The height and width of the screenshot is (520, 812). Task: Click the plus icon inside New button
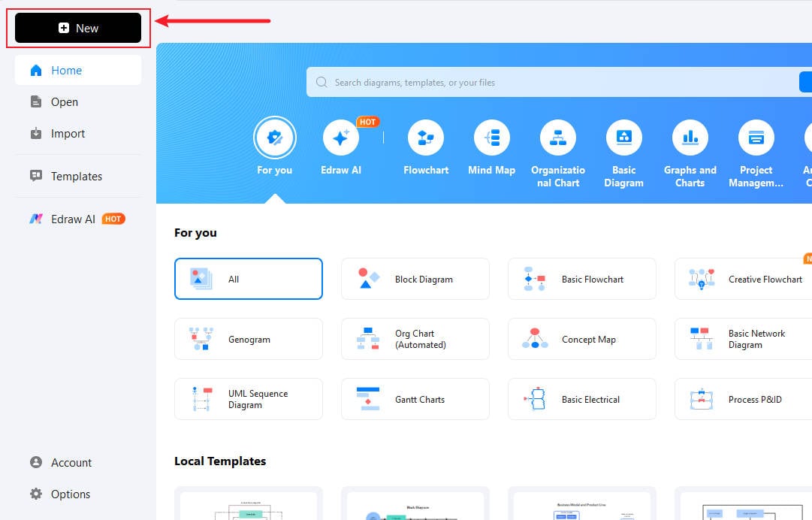[x=64, y=28]
